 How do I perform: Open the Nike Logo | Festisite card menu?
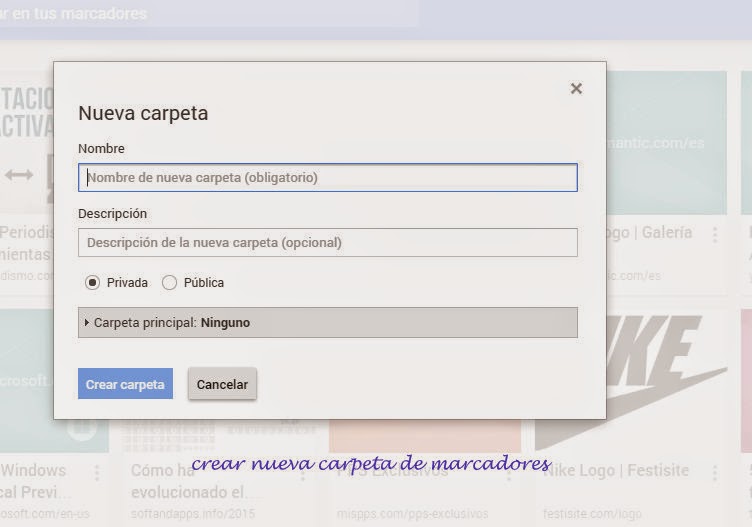coord(715,473)
